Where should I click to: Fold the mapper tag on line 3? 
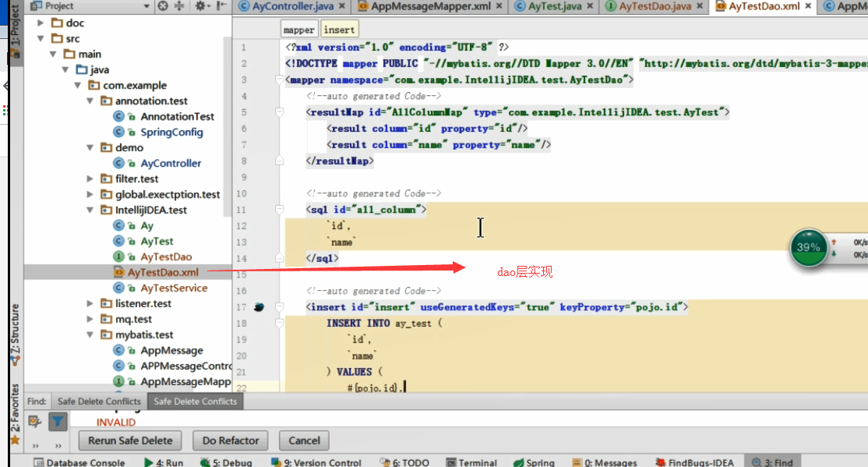pyautogui.click(x=280, y=80)
